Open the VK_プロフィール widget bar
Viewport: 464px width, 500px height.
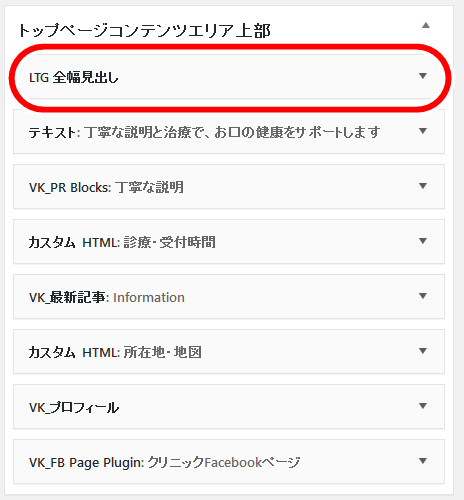pyautogui.click(x=229, y=407)
